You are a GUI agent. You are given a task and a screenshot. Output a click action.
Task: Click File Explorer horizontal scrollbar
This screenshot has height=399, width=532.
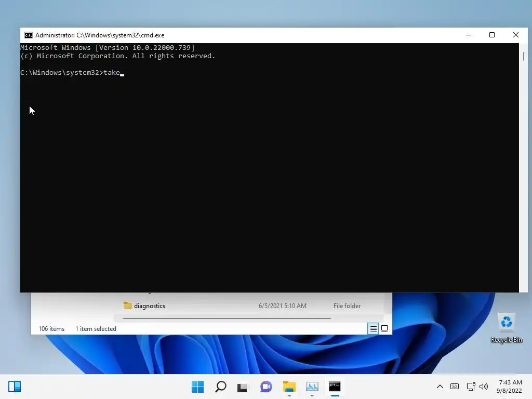[227, 318]
